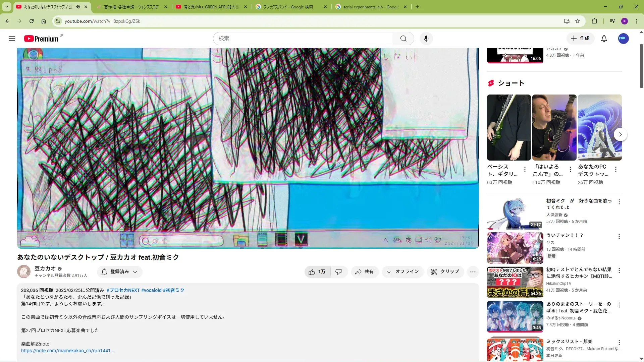Open the notifications bell
644x362 pixels.
[x=604, y=39]
